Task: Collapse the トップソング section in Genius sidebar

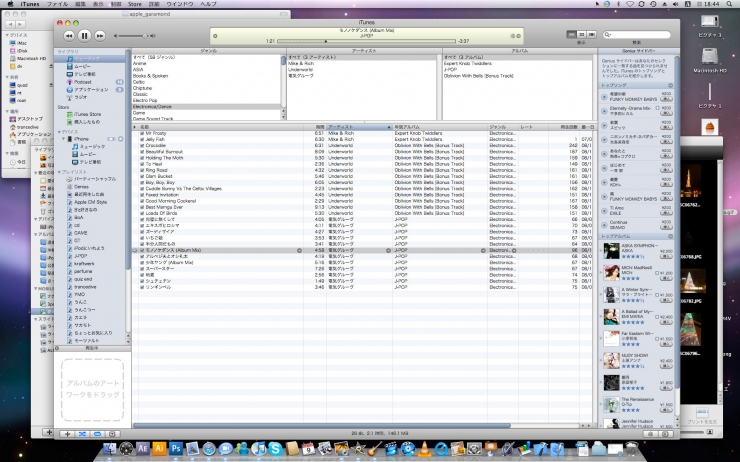Action: tap(670, 85)
